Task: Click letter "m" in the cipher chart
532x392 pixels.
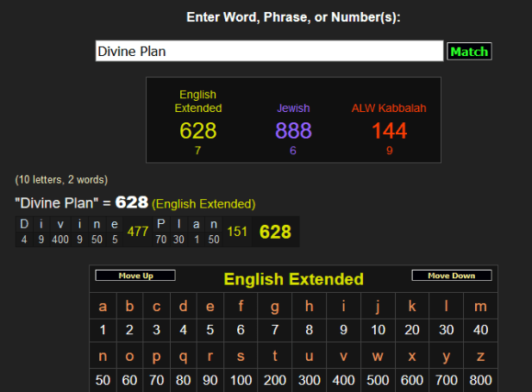Action: [x=480, y=306]
